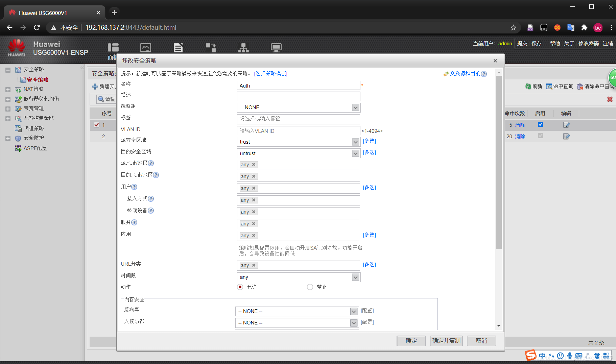Select the 禁止 action radio button

click(x=310, y=287)
